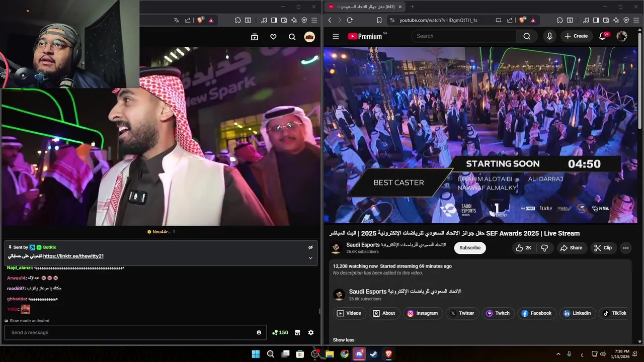Bookmark the YouTube page
The width and height of the screenshot is (644, 362).
point(380,20)
